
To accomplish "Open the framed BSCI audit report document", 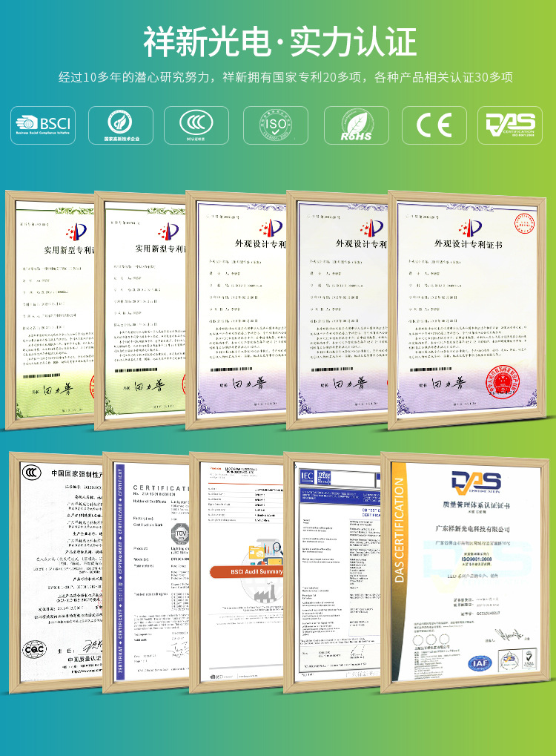I will coord(236,572).
